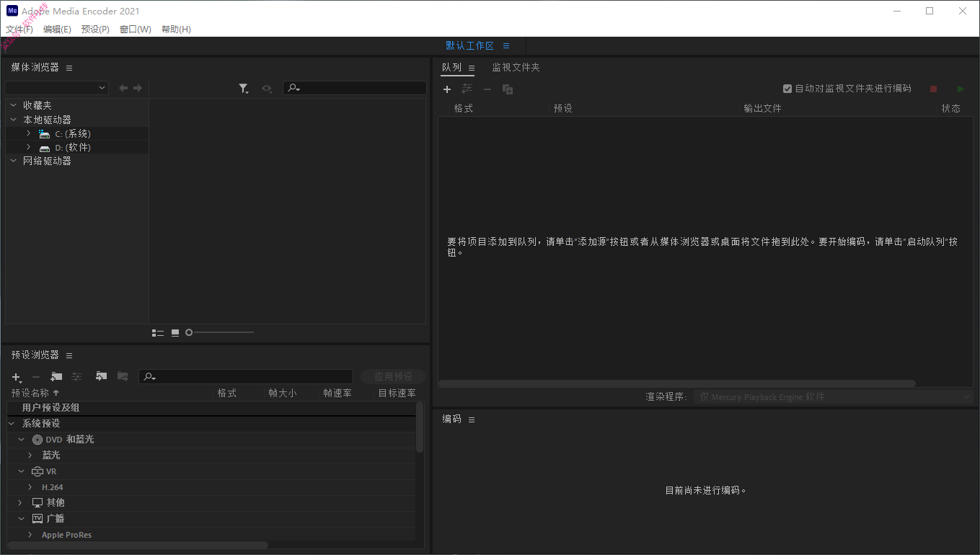Collapse the 系统预设 group
This screenshot has width=980, height=555.
point(12,424)
